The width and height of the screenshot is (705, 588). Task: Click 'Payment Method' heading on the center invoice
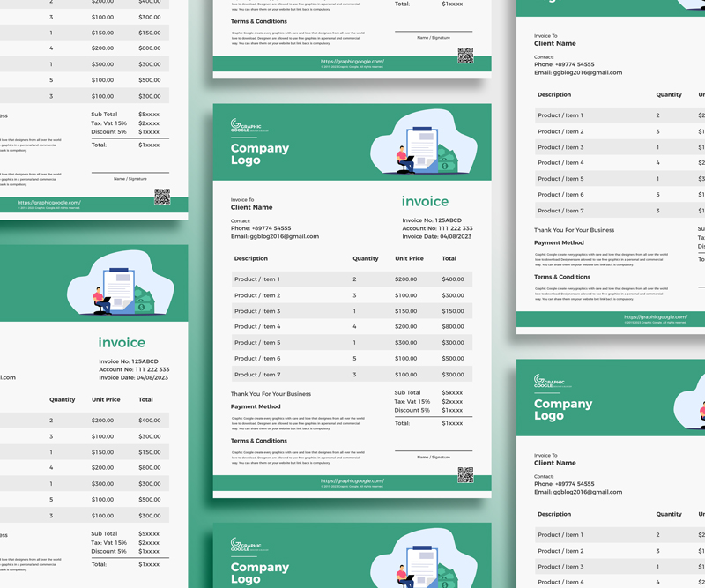pos(256,406)
